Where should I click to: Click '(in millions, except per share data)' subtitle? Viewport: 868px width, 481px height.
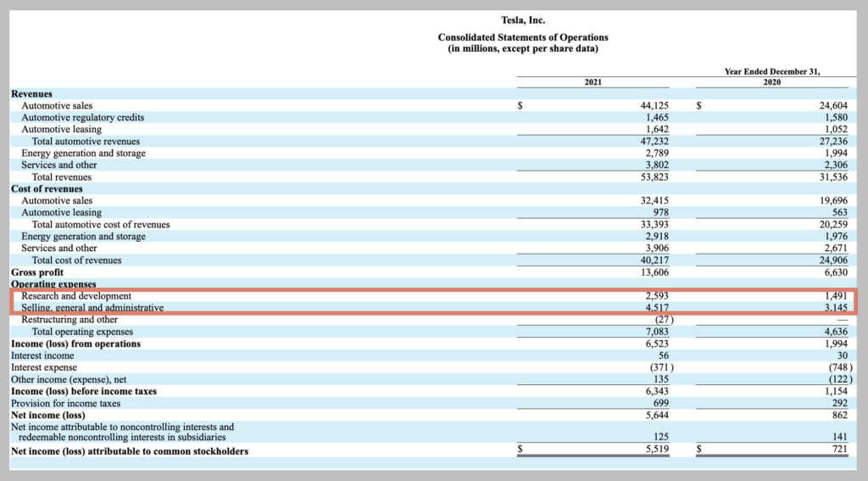tap(523, 48)
